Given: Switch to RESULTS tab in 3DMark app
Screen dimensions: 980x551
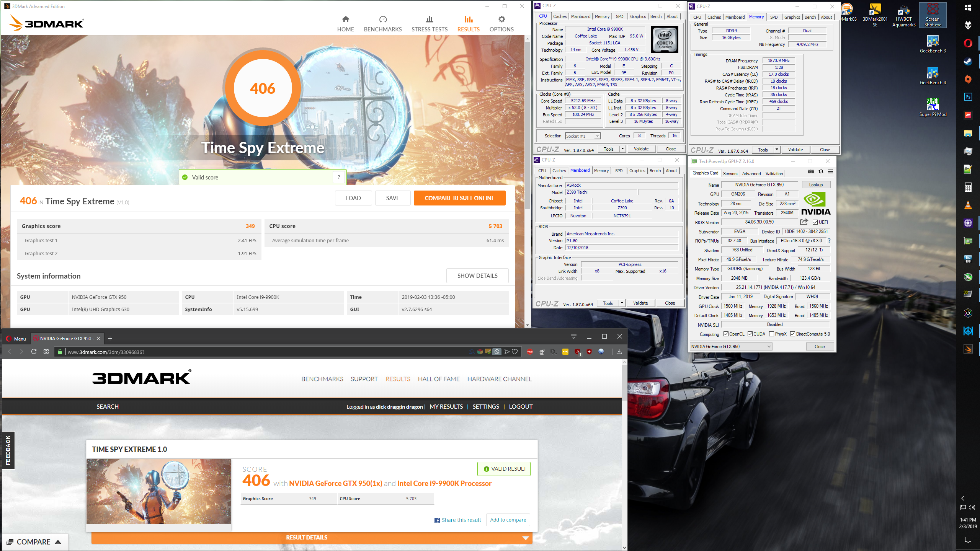Looking at the screenshot, I should [x=468, y=24].
